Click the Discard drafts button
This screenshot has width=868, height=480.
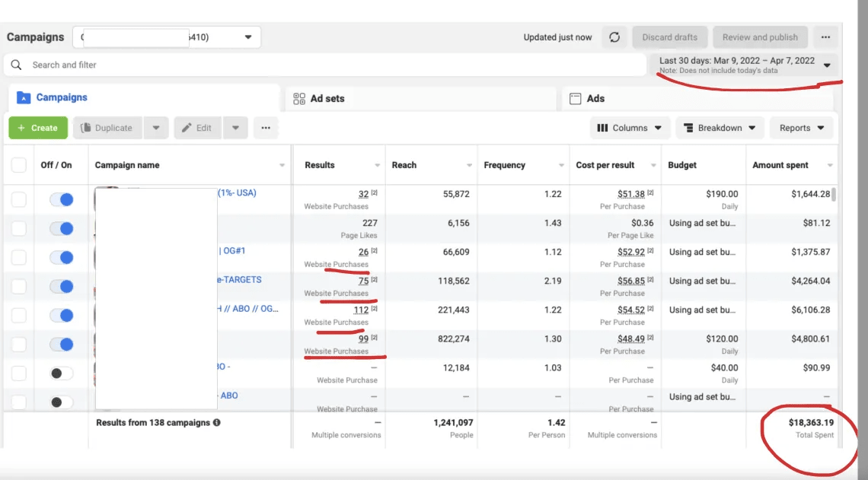coord(670,37)
